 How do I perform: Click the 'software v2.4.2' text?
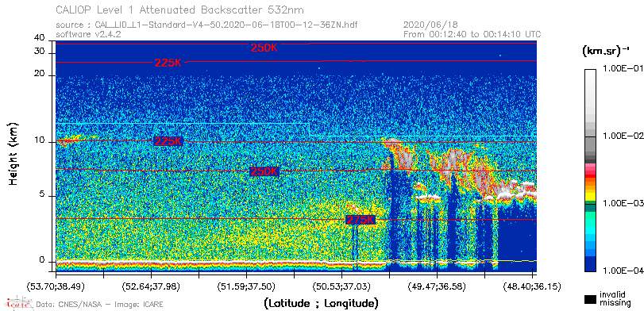[x=88, y=34]
